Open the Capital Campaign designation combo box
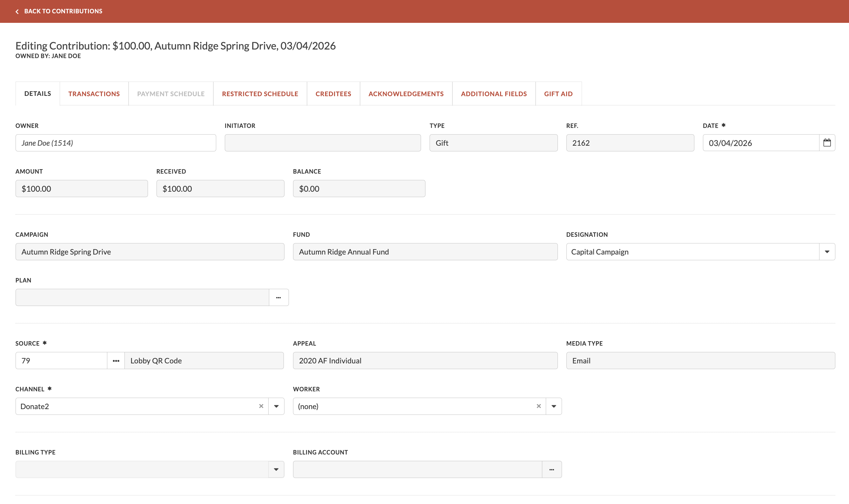Image resolution: width=849 pixels, height=504 pixels. coord(700,252)
